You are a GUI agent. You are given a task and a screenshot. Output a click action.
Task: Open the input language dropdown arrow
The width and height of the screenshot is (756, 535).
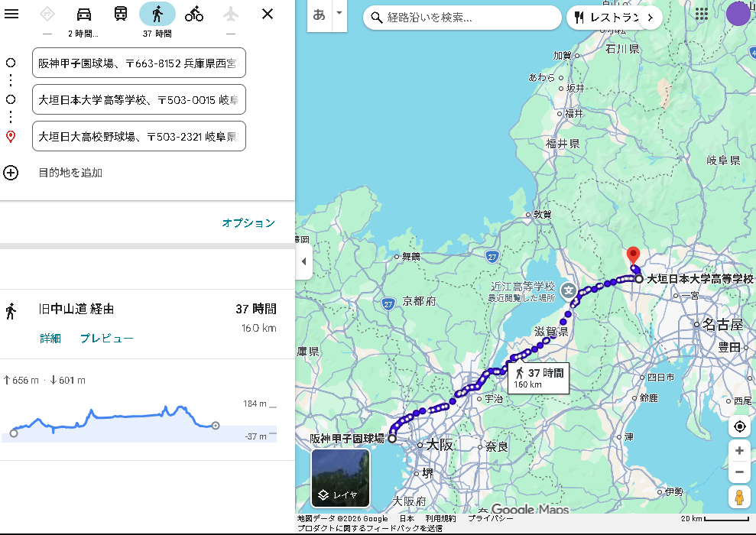tap(339, 14)
